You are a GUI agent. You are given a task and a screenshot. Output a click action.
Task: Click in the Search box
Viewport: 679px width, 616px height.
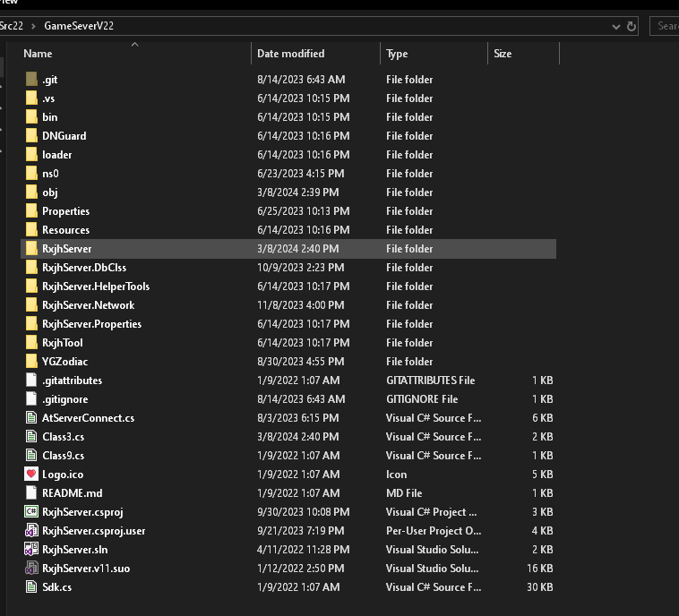coord(666,26)
